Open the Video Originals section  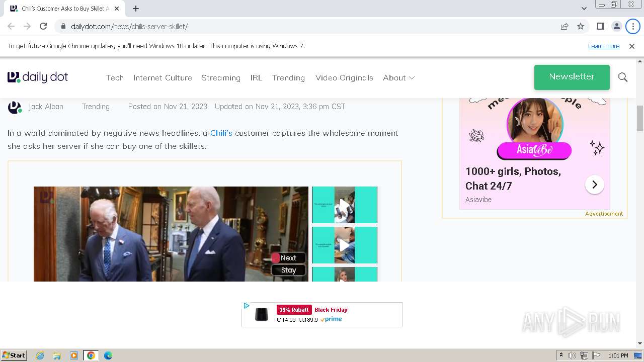coord(344,77)
